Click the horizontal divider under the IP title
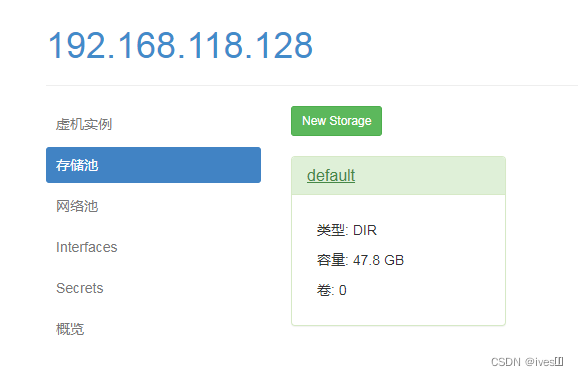This screenshot has height=376, width=578. 312,86
